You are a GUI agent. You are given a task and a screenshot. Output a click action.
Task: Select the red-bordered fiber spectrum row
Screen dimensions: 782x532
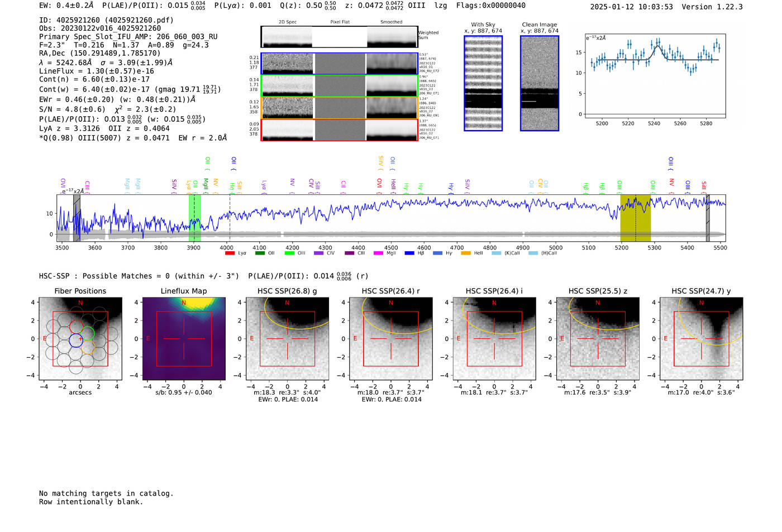339,130
